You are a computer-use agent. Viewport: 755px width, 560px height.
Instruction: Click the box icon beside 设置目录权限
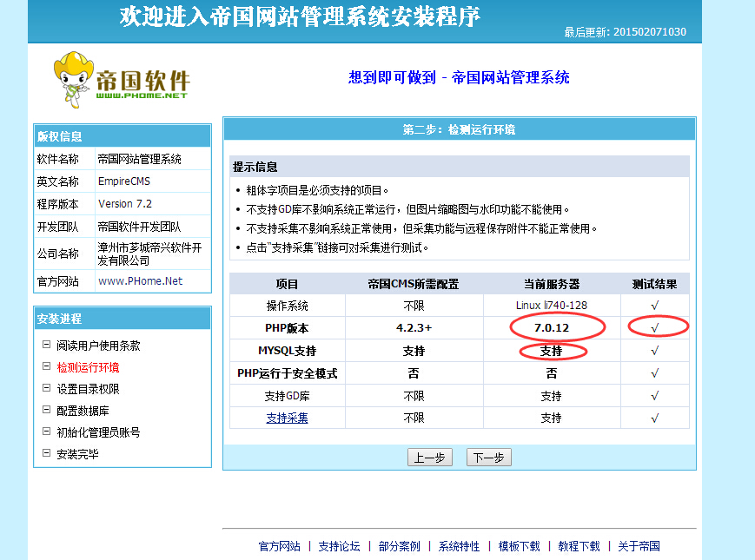pos(46,388)
